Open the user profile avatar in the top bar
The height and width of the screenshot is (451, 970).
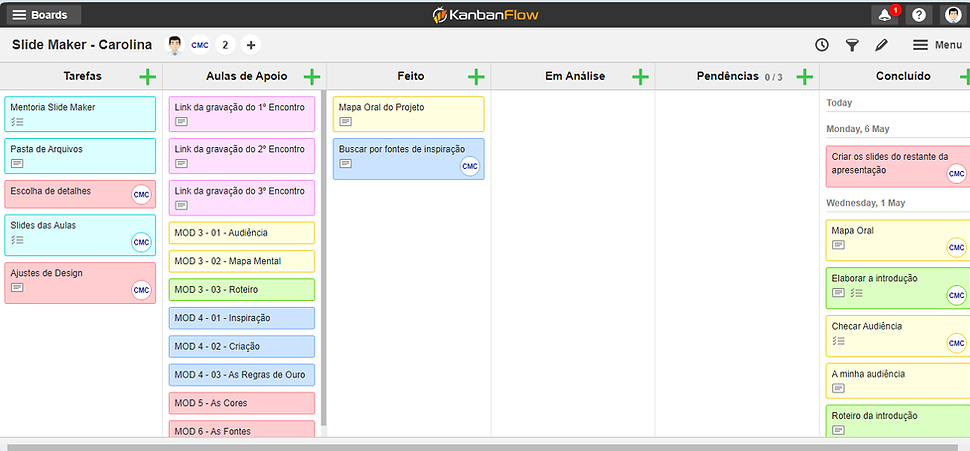[953, 15]
